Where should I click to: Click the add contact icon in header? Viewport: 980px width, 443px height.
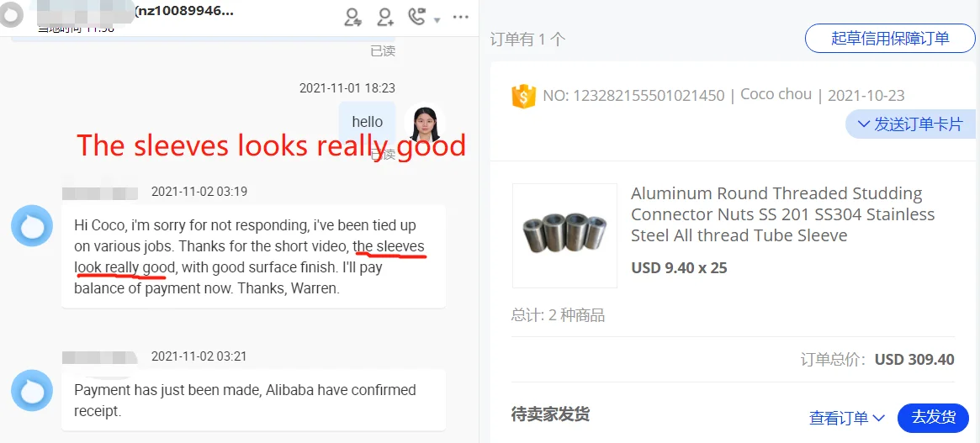pos(385,17)
